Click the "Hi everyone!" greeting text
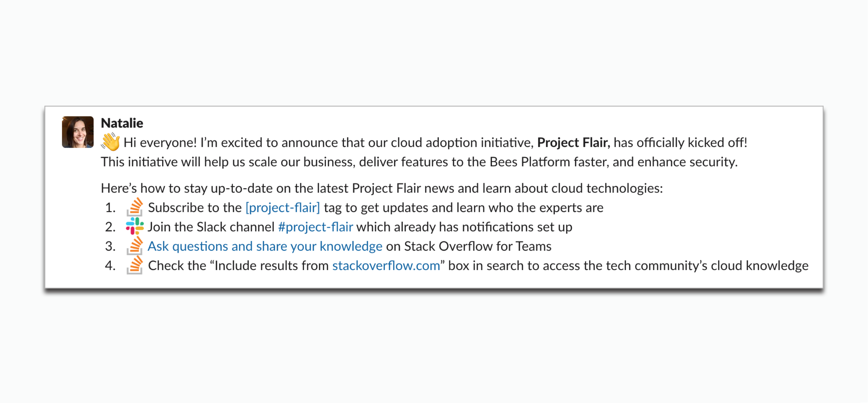 click(x=160, y=143)
